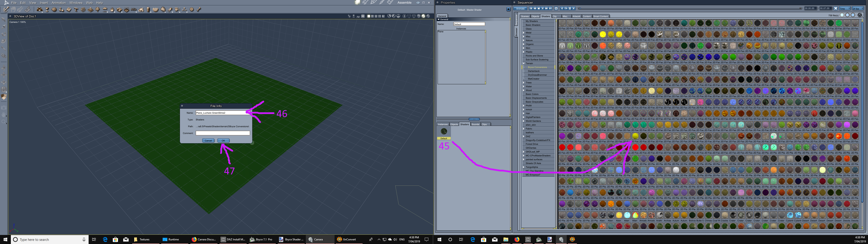Open the Render room film icon
The width and height of the screenshot is (868, 244).
pyautogui.click(x=390, y=2)
